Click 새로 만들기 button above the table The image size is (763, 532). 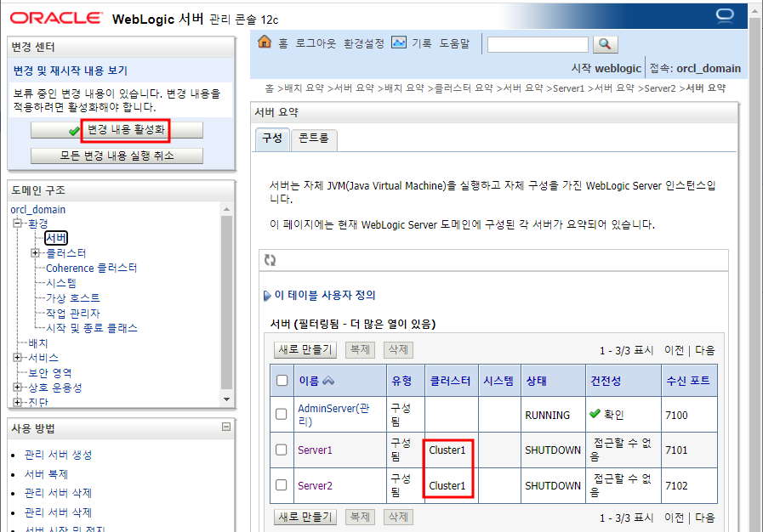pos(305,349)
